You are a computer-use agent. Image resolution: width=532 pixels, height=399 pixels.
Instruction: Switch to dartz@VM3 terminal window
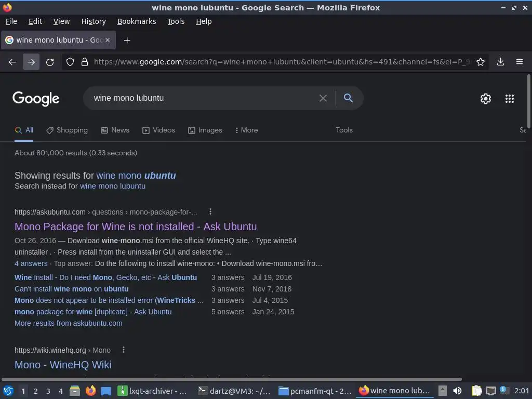pyautogui.click(x=234, y=391)
